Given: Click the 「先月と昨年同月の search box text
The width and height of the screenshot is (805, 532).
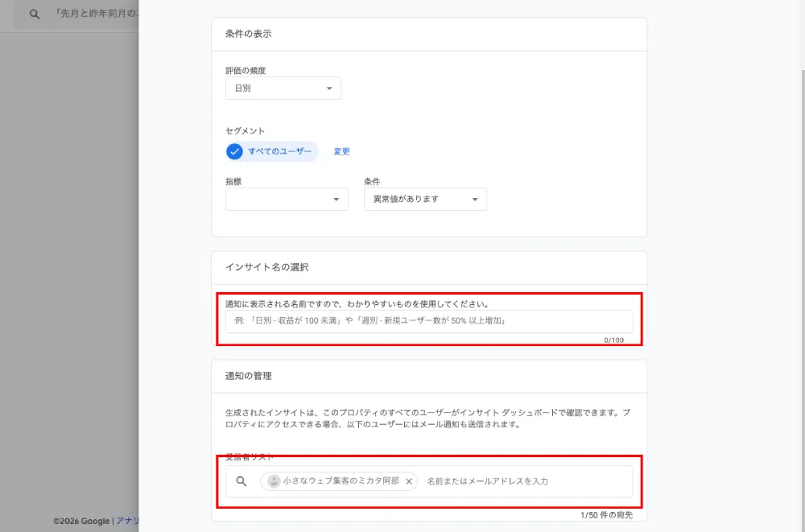Looking at the screenshot, I should (97, 14).
